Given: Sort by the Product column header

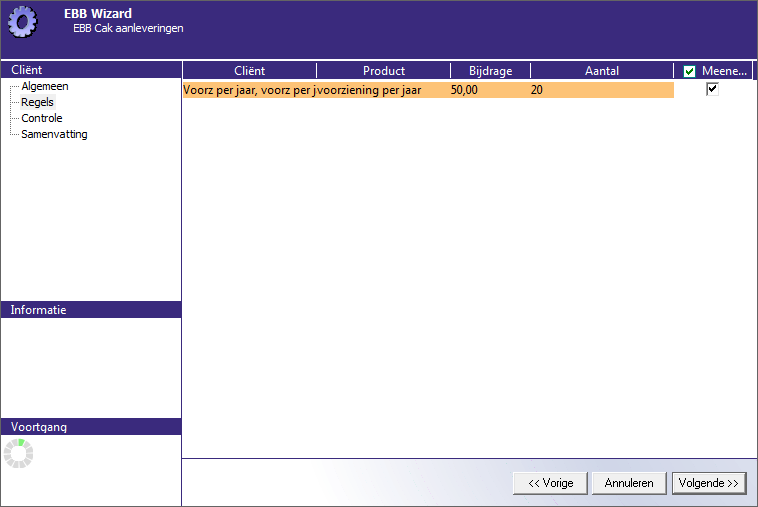Looking at the screenshot, I should tap(383, 71).
